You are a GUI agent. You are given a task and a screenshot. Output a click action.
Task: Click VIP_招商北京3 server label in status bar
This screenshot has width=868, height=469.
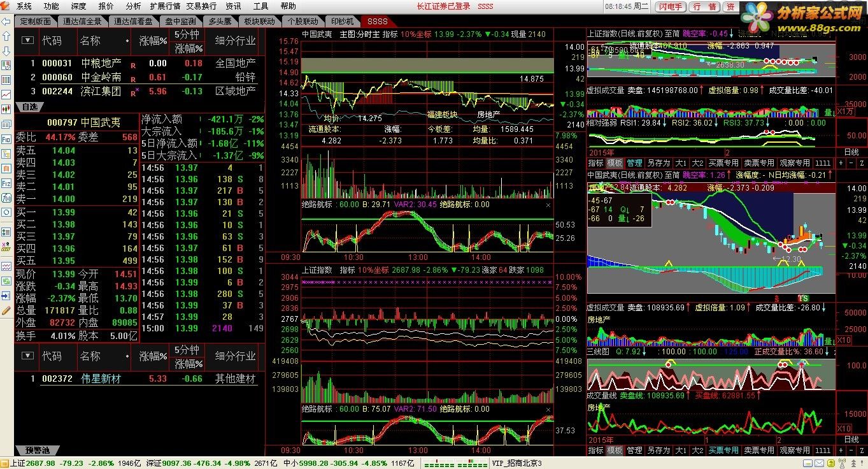coord(516,463)
